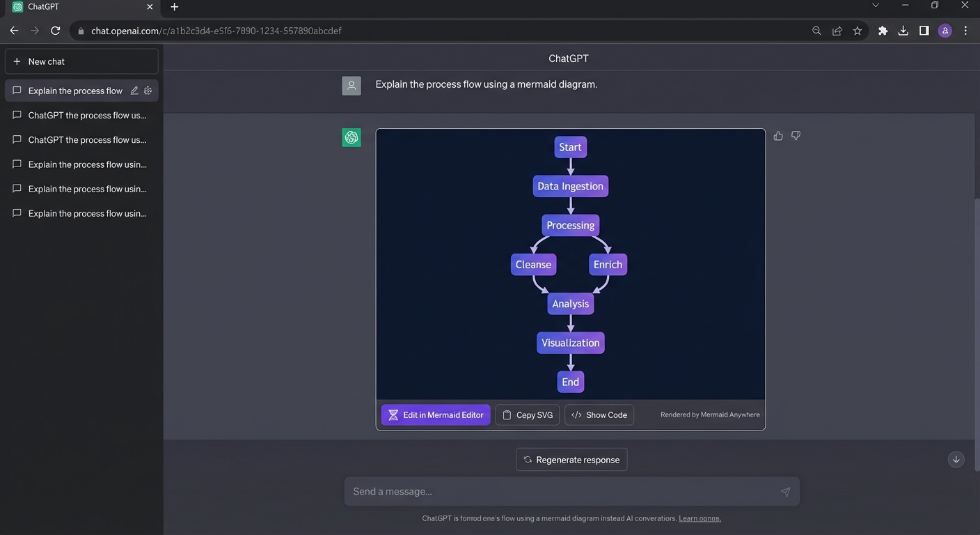Click the thumbs down icon on response
The image size is (980, 535).
coord(796,136)
